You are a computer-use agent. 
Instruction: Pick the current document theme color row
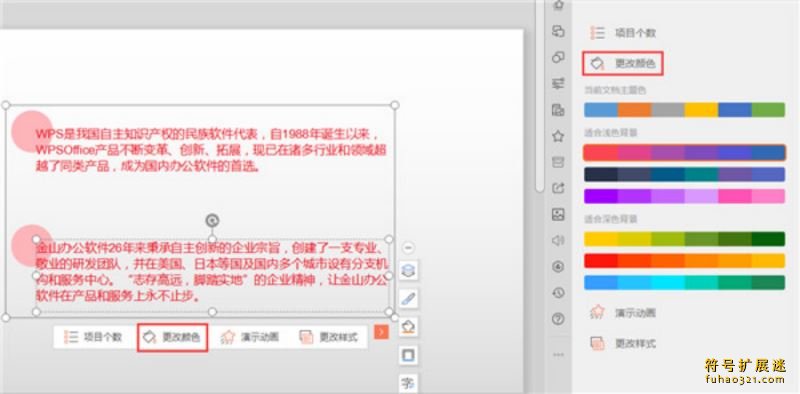tap(684, 110)
